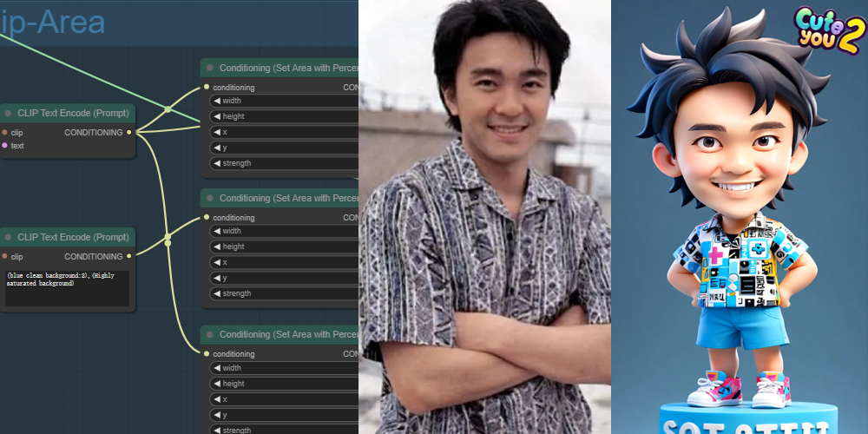Screen dimensions: 868x434
Task: Click the 3D cartoon figurine image
Action: pos(740,217)
